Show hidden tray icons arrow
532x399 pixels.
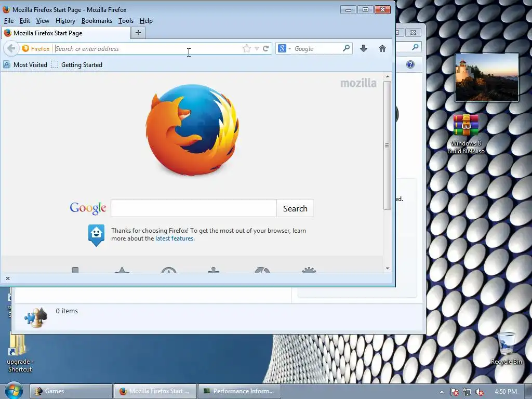442,392
